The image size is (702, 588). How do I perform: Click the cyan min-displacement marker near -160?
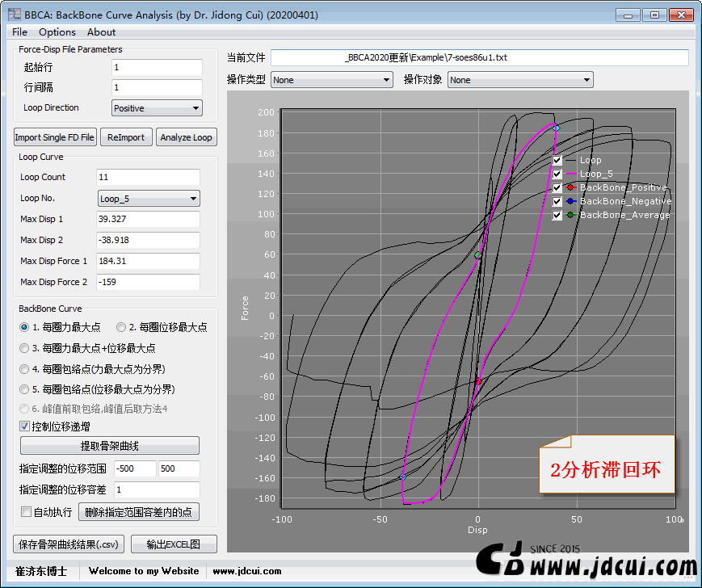coord(402,477)
